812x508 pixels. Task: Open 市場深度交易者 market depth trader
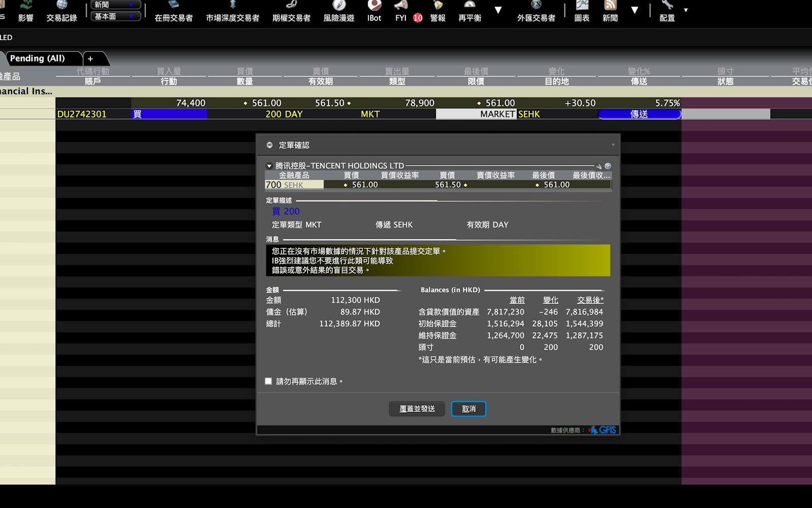[x=232, y=11]
